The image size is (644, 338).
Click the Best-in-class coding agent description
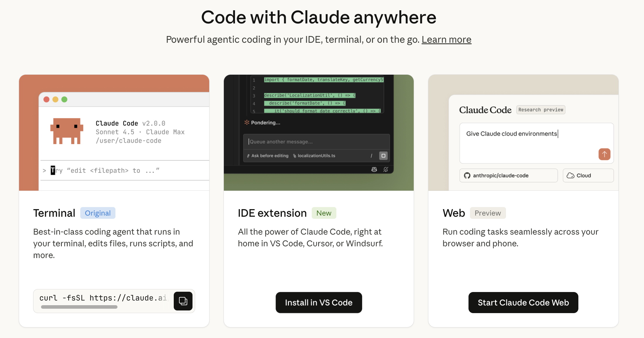pos(113,243)
